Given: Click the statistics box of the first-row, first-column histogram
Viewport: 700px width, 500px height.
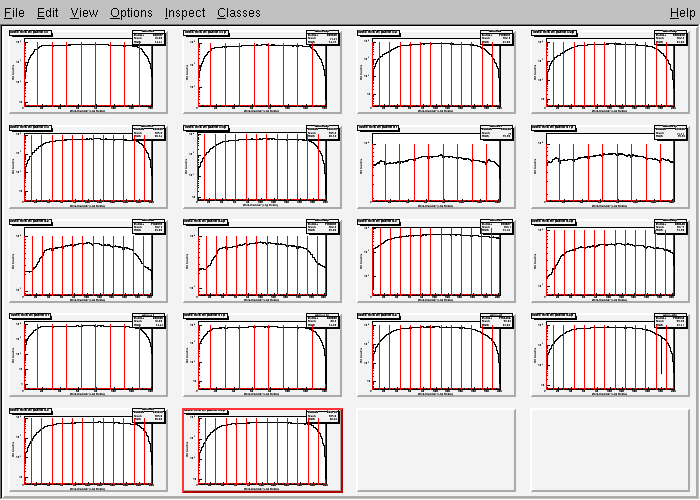Looking at the screenshot, I should pos(149,38).
